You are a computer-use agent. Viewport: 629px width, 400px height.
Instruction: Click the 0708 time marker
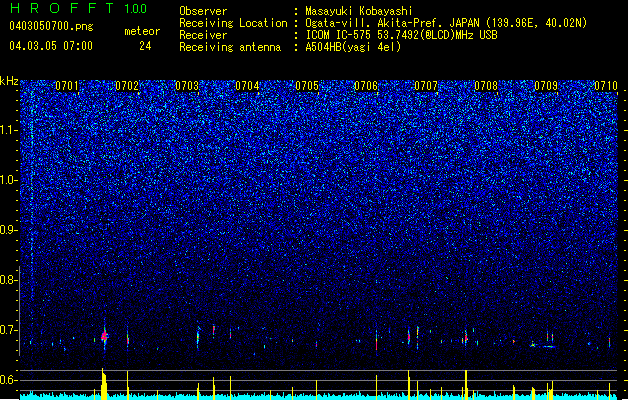point(486,86)
